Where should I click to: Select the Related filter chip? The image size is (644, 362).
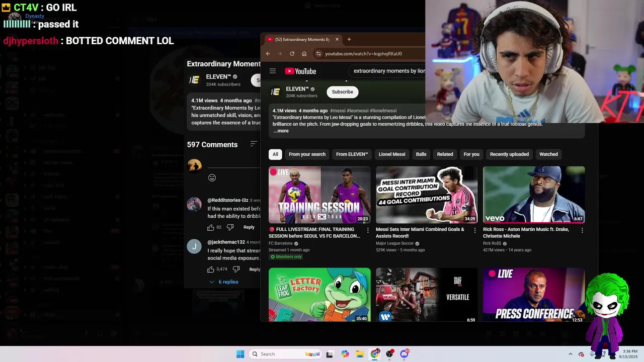point(445,154)
